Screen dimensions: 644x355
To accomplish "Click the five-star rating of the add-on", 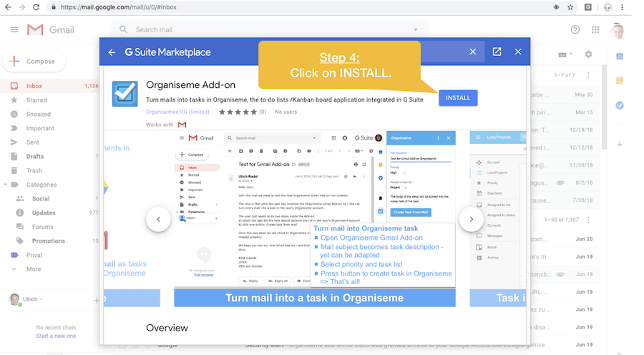I will [237, 112].
